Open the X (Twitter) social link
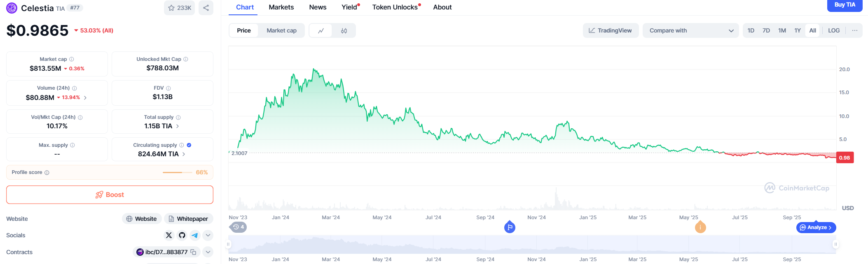This screenshot has height=264, width=868. (169, 235)
